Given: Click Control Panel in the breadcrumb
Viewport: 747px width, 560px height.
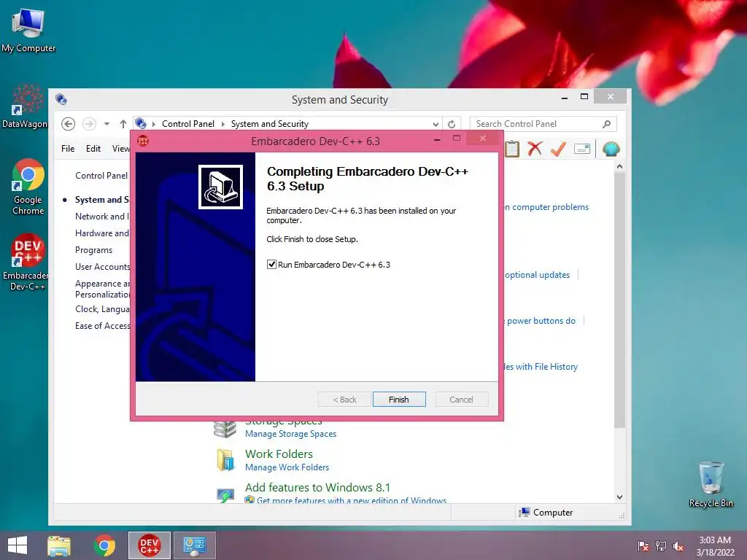Looking at the screenshot, I should [x=188, y=124].
